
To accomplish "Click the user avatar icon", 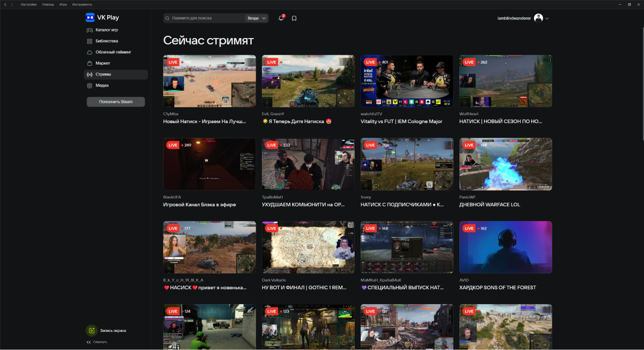I will pos(538,18).
